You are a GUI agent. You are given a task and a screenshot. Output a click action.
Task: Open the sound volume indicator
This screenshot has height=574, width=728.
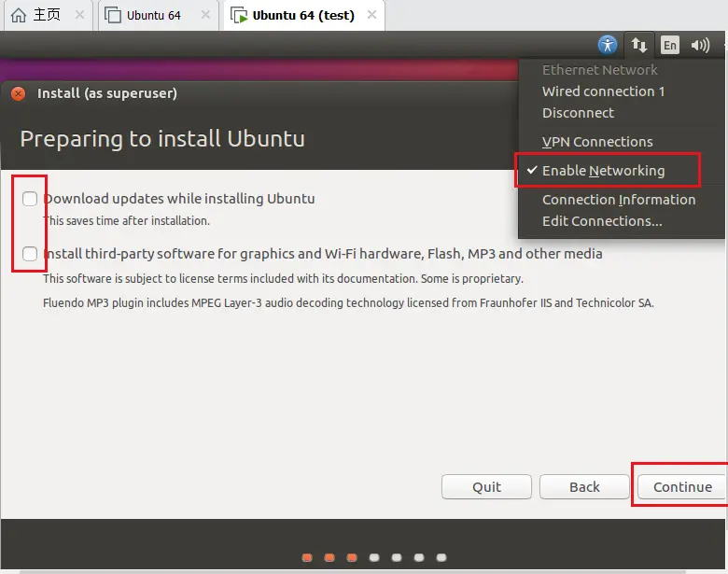(700, 45)
